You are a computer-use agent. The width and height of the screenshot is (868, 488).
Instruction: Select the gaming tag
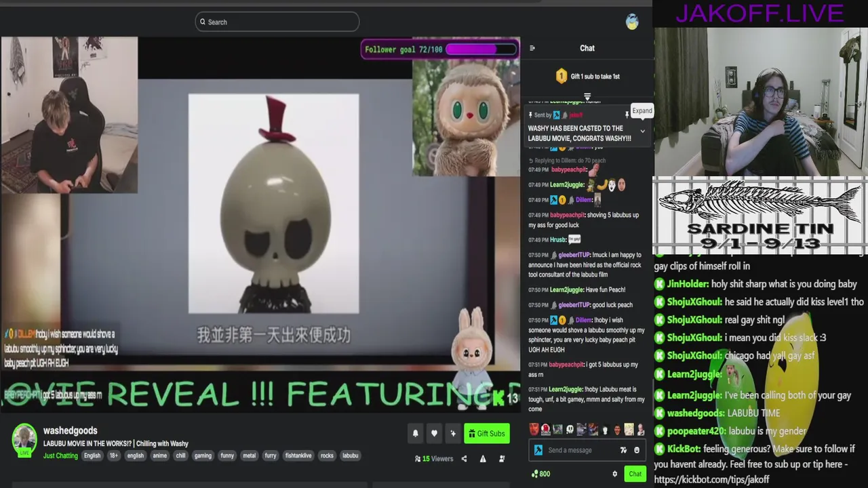click(203, 455)
